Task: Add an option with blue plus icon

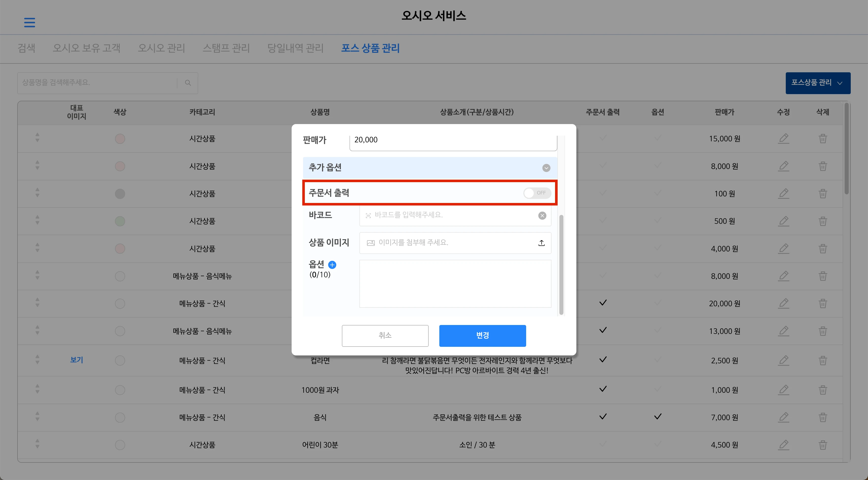Action: [332, 265]
